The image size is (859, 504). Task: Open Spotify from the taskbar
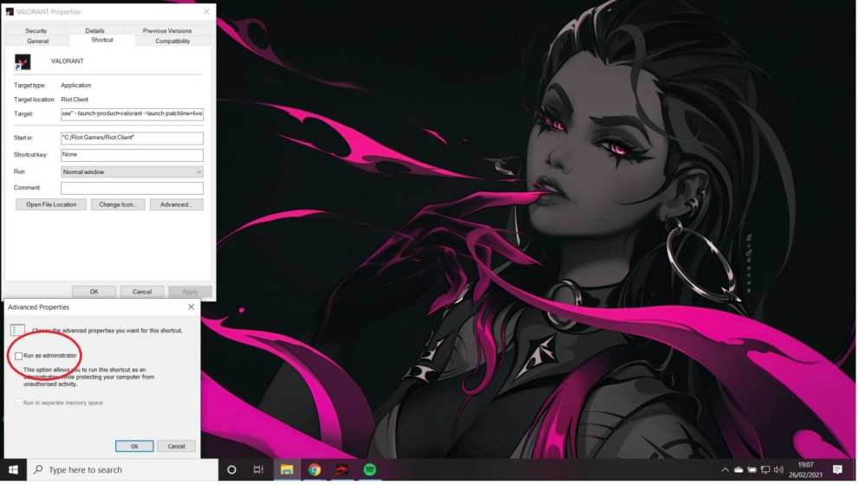click(370, 469)
